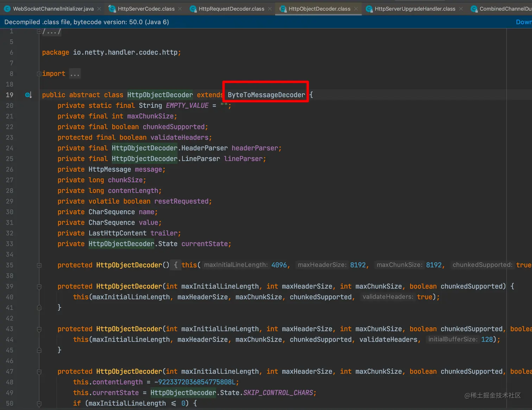Click the EMPTY_VALUE constant

[187, 105]
